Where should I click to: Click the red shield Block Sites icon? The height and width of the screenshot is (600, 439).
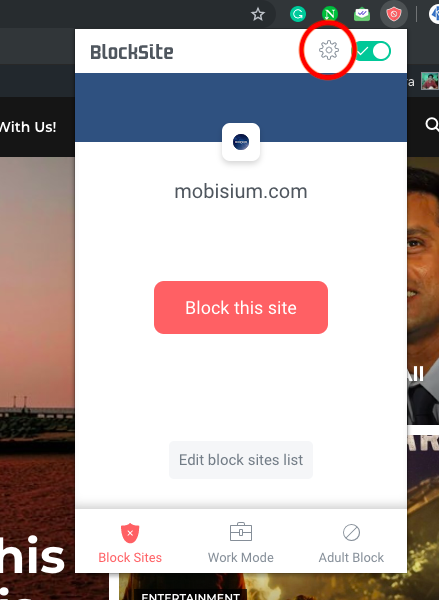(x=130, y=533)
